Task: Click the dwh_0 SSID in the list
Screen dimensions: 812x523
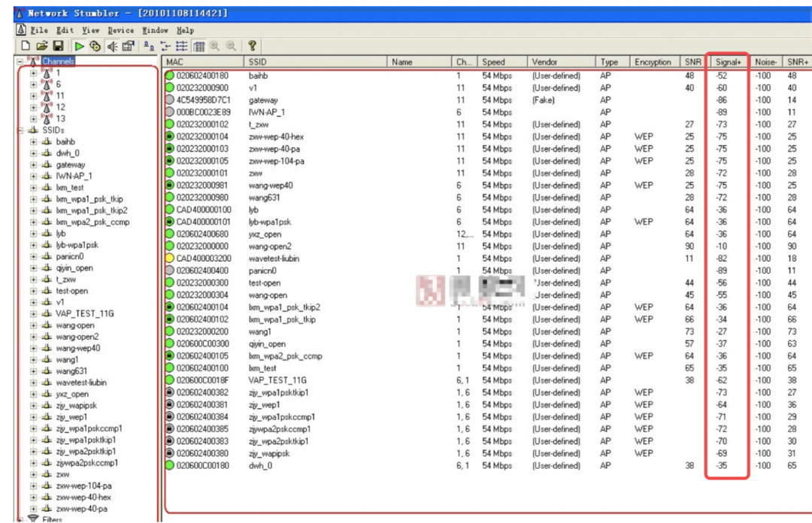Action: click(260, 466)
